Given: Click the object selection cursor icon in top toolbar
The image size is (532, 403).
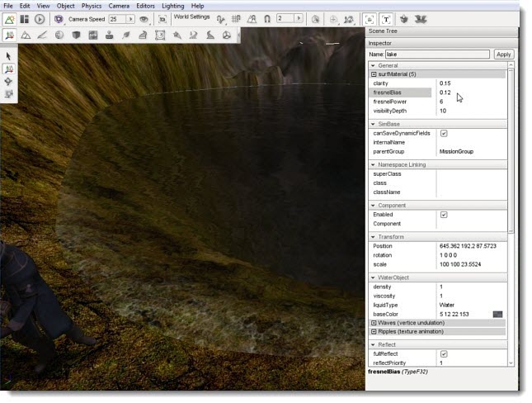Looking at the screenshot, I should tap(316, 19).
